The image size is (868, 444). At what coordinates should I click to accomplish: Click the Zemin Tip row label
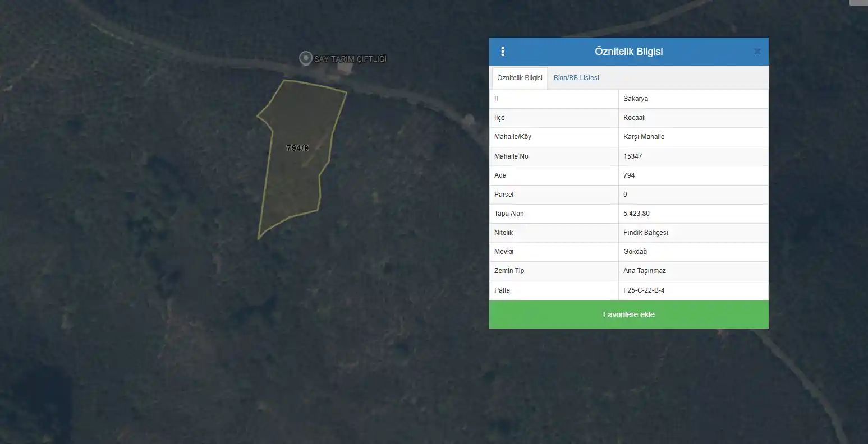tap(509, 271)
